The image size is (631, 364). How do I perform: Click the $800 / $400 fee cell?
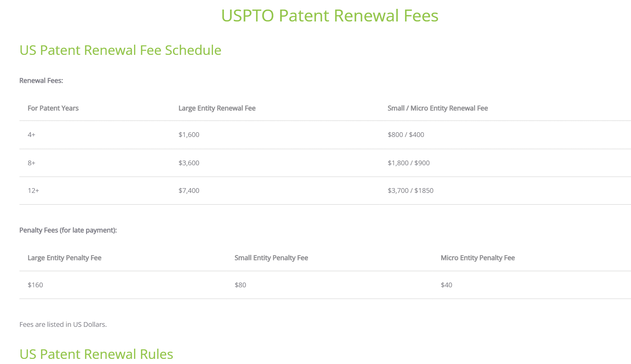pos(406,135)
